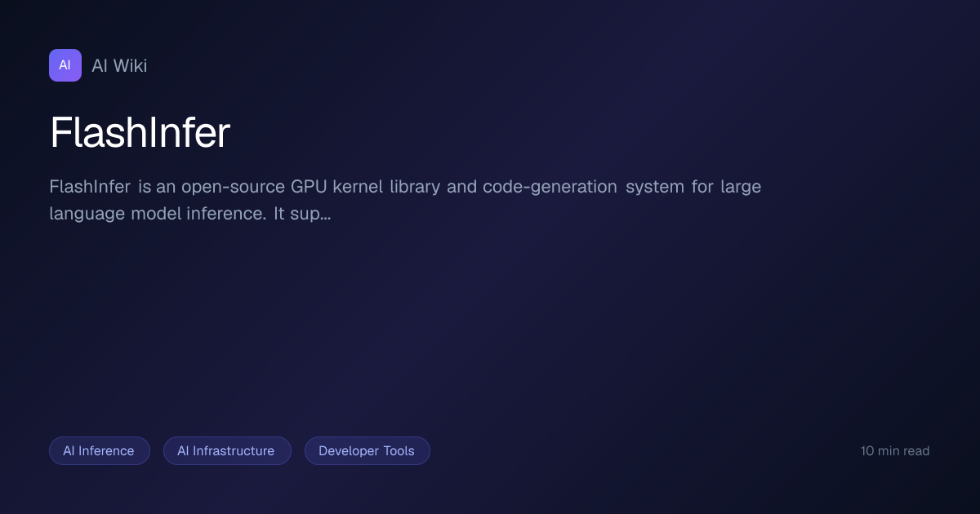Select the FlashInfer page title heading
Viewport: 980px width, 514px height.
(x=140, y=132)
